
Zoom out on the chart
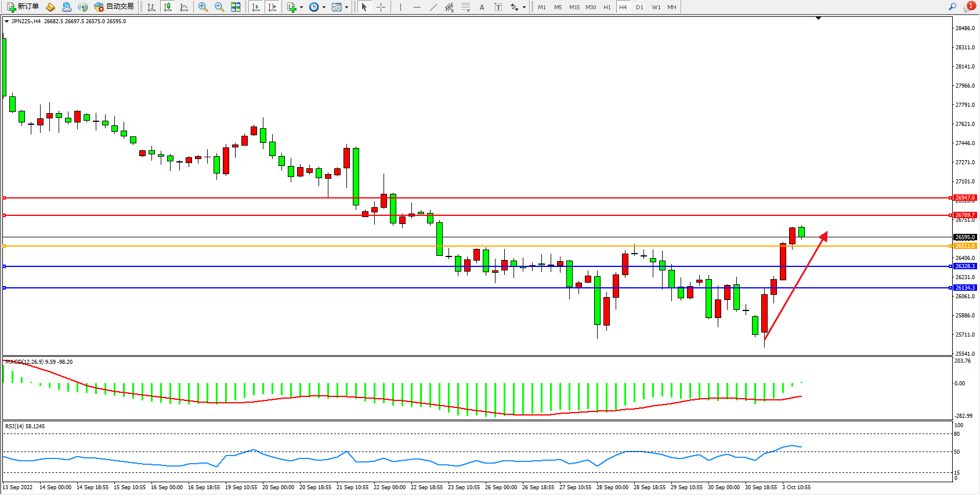219,7
